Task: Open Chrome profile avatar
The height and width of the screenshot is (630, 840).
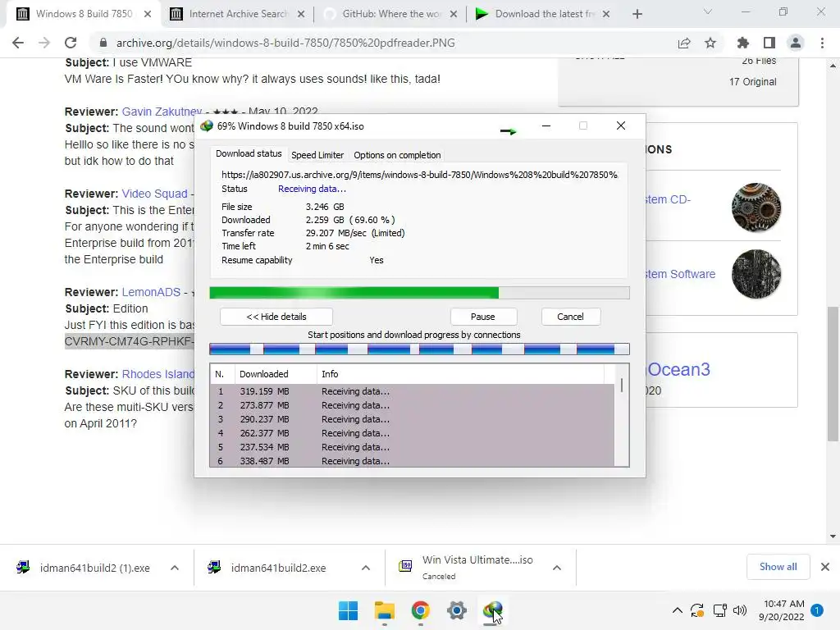Action: pyautogui.click(x=796, y=43)
